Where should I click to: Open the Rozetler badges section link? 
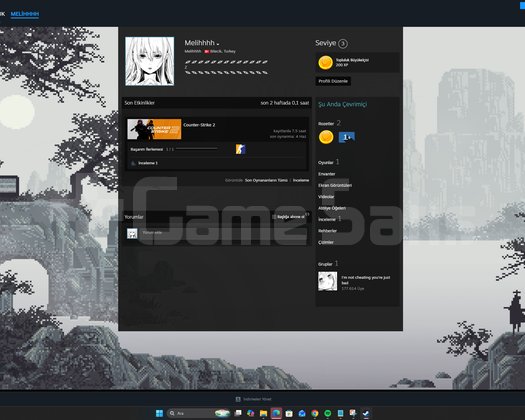pyautogui.click(x=326, y=124)
